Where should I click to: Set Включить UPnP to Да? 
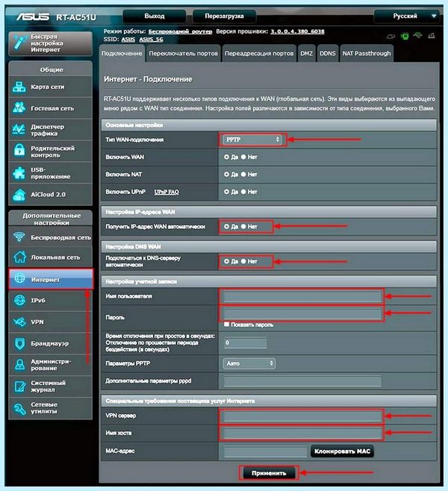coord(226,192)
